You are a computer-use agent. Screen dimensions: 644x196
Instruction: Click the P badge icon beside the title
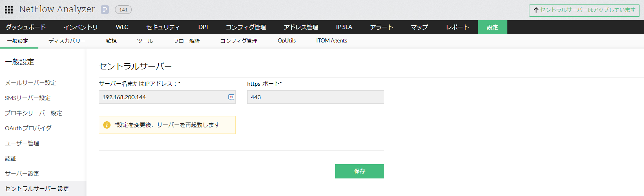tap(105, 10)
